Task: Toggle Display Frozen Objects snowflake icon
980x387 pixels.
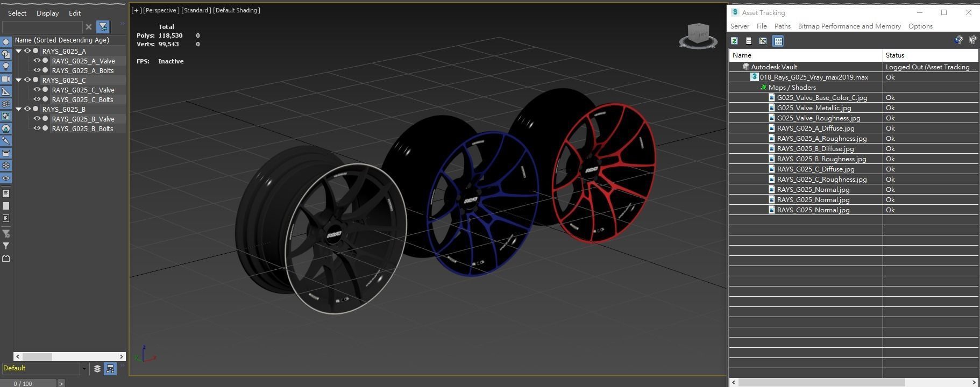Action: coord(6,166)
